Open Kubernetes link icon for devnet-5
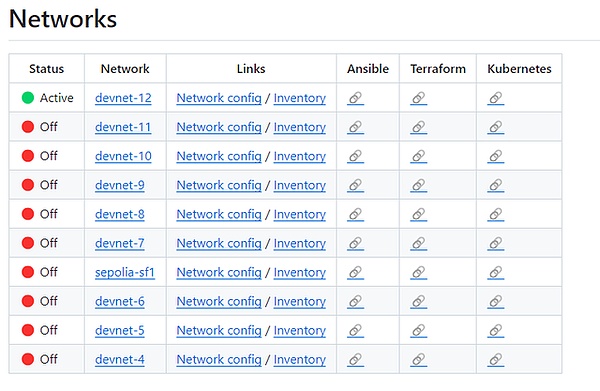The image size is (600, 391). [496, 331]
